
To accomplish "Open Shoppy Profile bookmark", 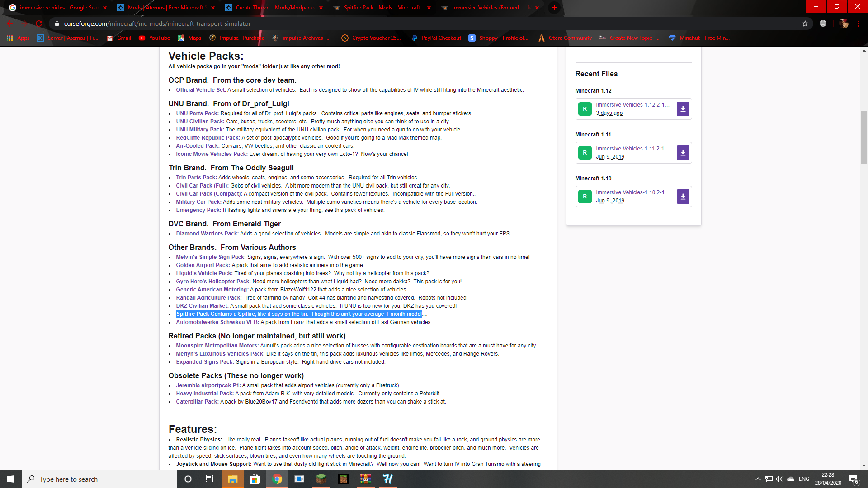I will coord(498,38).
